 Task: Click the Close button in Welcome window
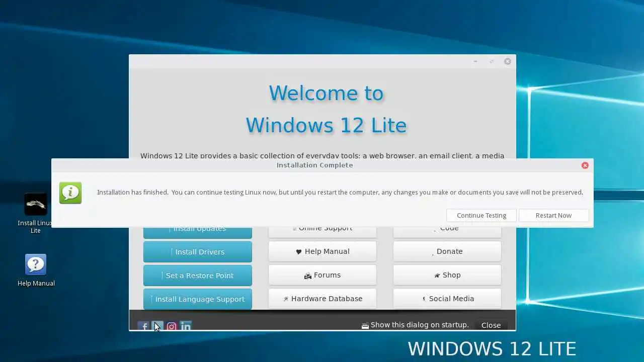(x=491, y=325)
